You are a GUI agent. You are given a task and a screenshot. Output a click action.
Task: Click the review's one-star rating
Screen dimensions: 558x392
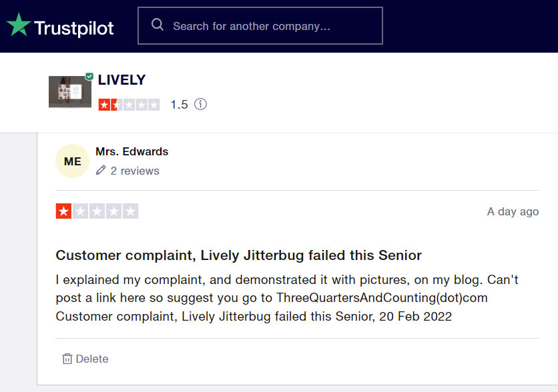click(97, 211)
